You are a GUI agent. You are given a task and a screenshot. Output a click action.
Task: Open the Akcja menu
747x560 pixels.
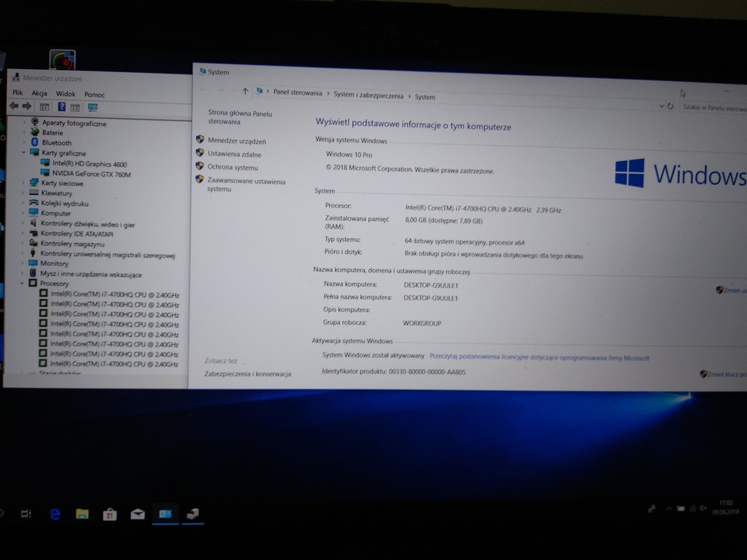click(x=39, y=93)
